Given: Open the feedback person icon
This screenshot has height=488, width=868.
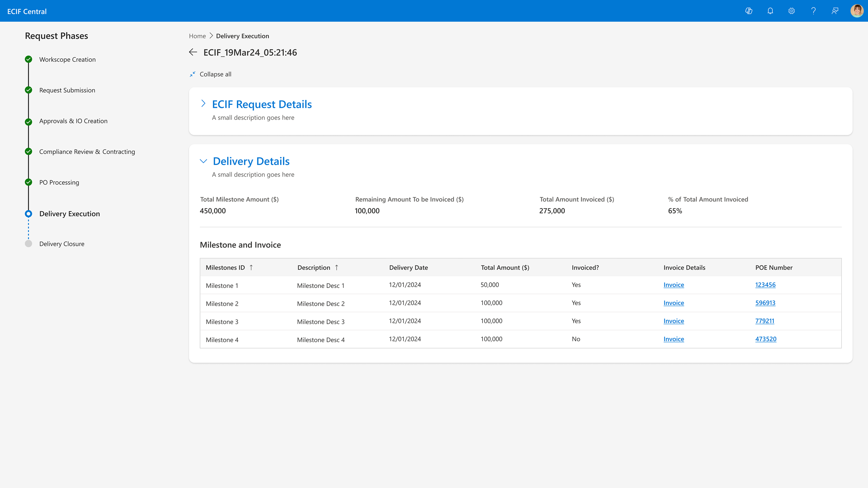Looking at the screenshot, I should pos(835,11).
